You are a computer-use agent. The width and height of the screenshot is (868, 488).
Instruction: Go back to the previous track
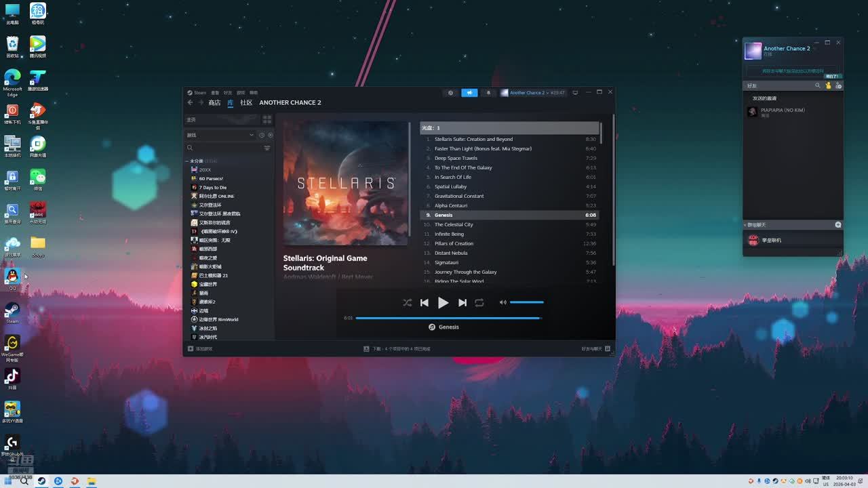point(425,303)
